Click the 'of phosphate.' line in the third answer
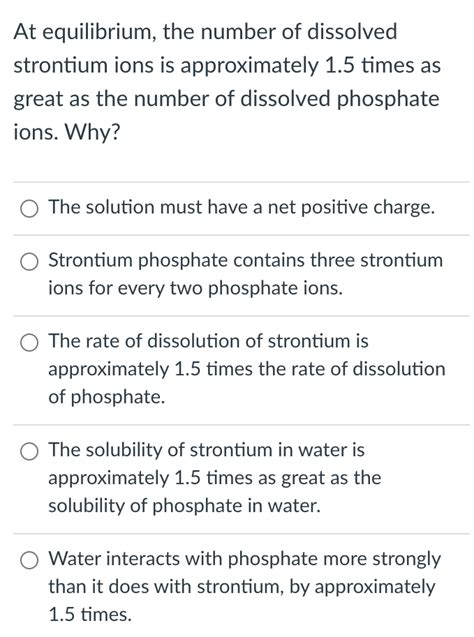This screenshot has height=637, width=474. [x=107, y=397]
